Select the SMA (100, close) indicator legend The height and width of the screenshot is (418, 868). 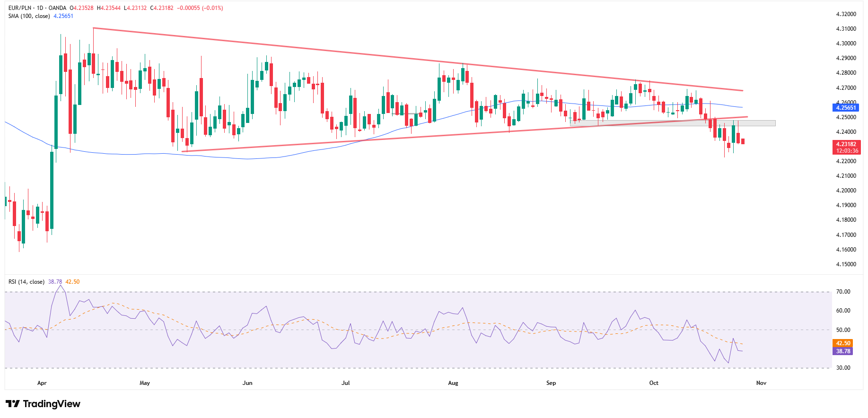tap(29, 16)
